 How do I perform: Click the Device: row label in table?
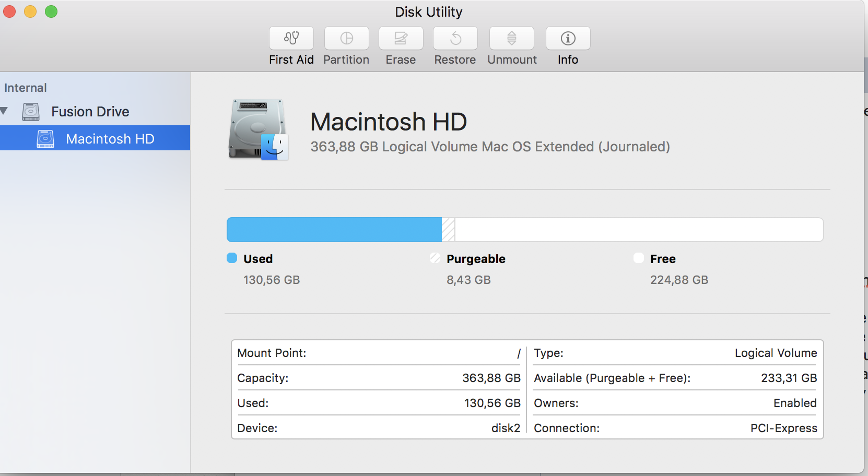(x=257, y=428)
